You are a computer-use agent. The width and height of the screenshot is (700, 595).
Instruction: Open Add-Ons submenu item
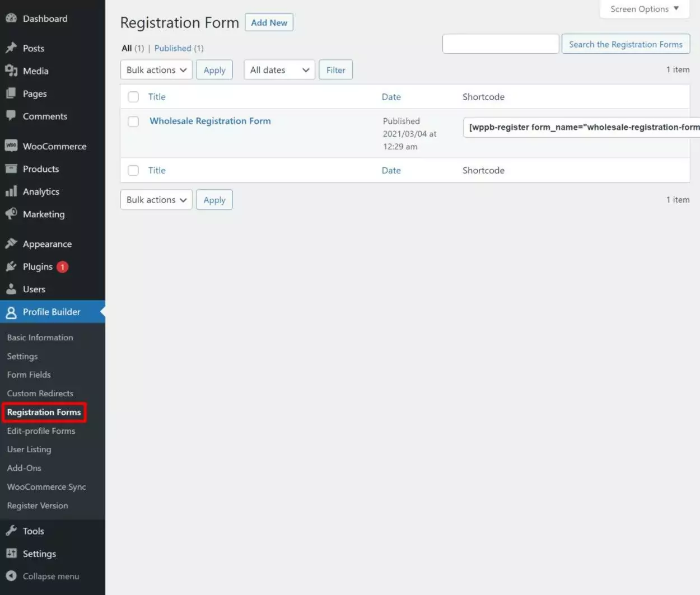click(24, 468)
